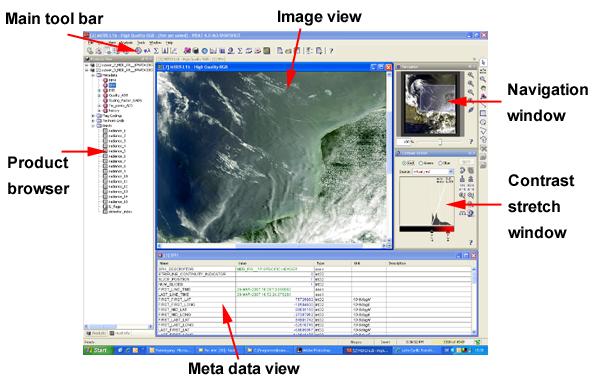Click the pink flower-like icon in main toolbar
Screen dimensions: 594x380
187,50
